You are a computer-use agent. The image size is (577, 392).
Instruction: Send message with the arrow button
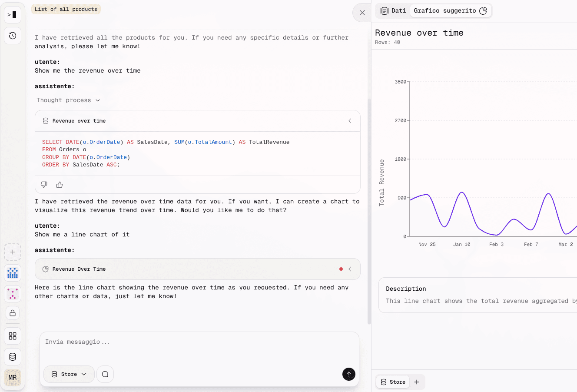(349, 374)
